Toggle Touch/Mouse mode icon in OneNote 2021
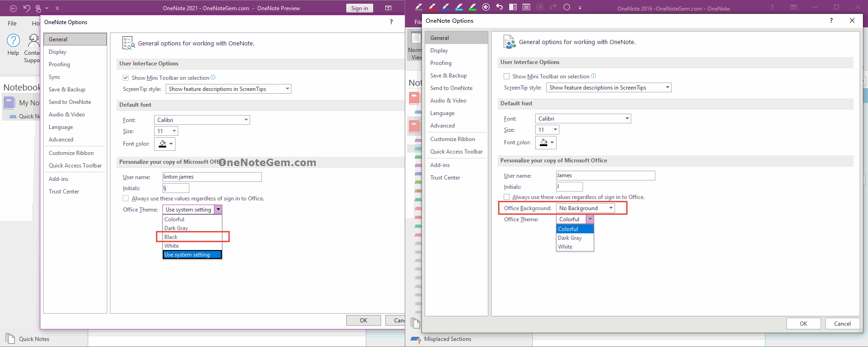Viewport: 868px width, 347px height. click(x=39, y=8)
